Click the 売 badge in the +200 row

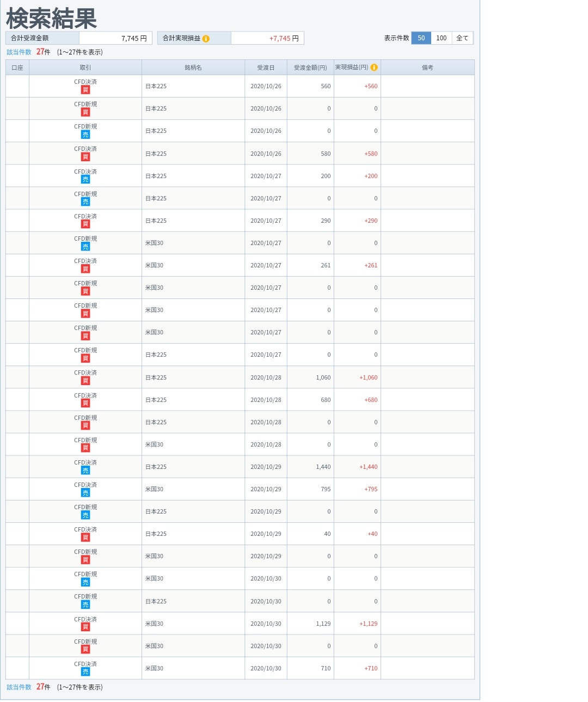tap(85, 180)
